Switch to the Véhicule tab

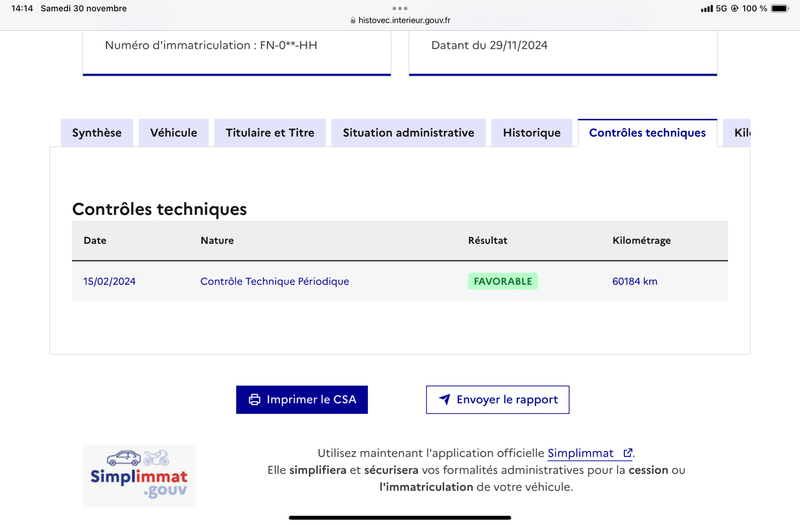[x=173, y=133]
